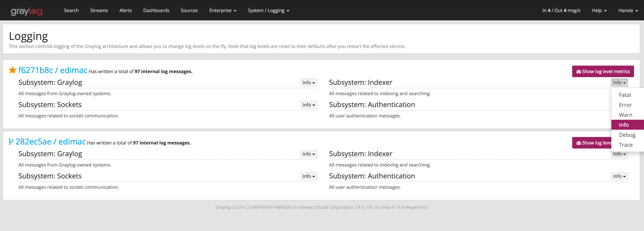
Task: Click "All messages related to socket communication." under 282ec5ae
Action: (x=69, y=187)
